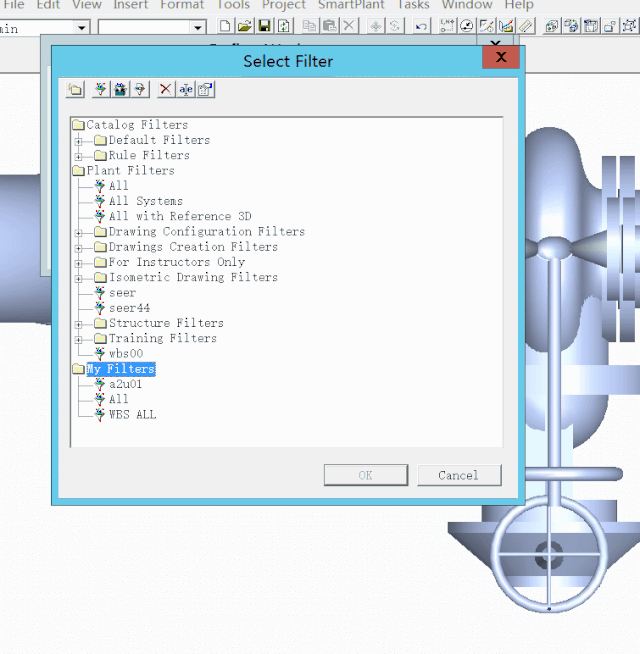
Task: Open the Tasks menu
Action: coord(413,5)
